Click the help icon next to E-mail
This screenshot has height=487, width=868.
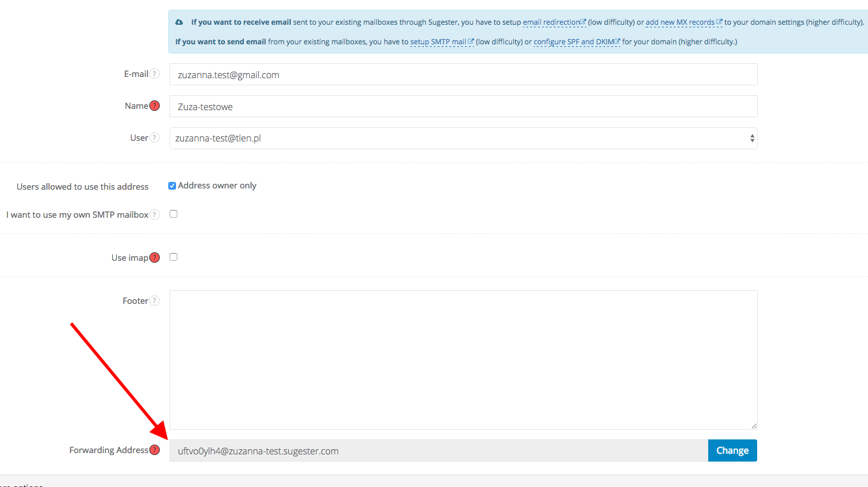coord(155,74)
